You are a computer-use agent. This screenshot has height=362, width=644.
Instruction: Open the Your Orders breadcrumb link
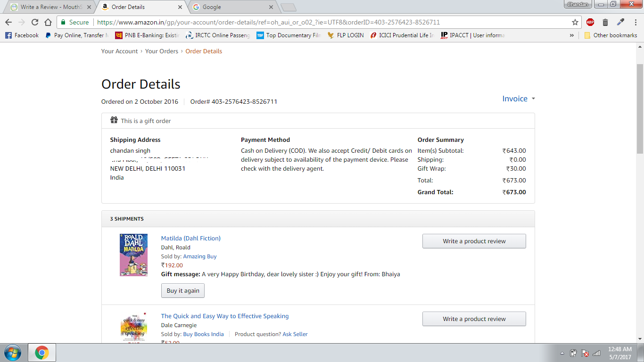(162, 51)
